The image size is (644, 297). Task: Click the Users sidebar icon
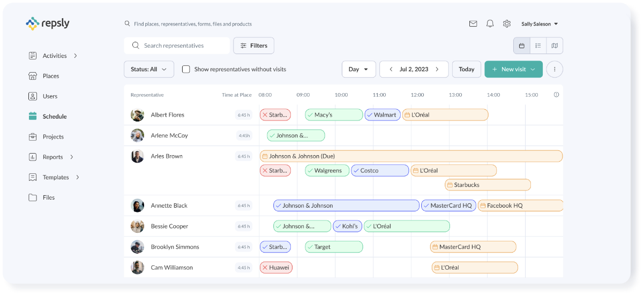click(33, 96)
